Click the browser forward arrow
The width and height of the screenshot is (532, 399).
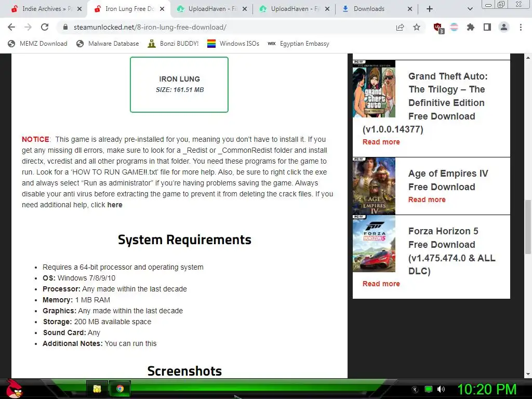pos(28,27)
